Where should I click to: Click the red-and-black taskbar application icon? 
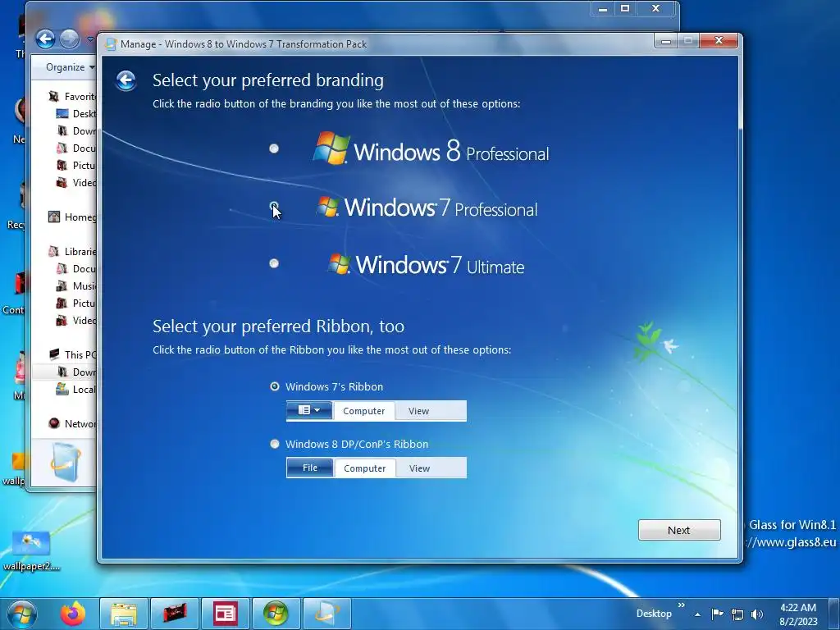tap(175, 614)
